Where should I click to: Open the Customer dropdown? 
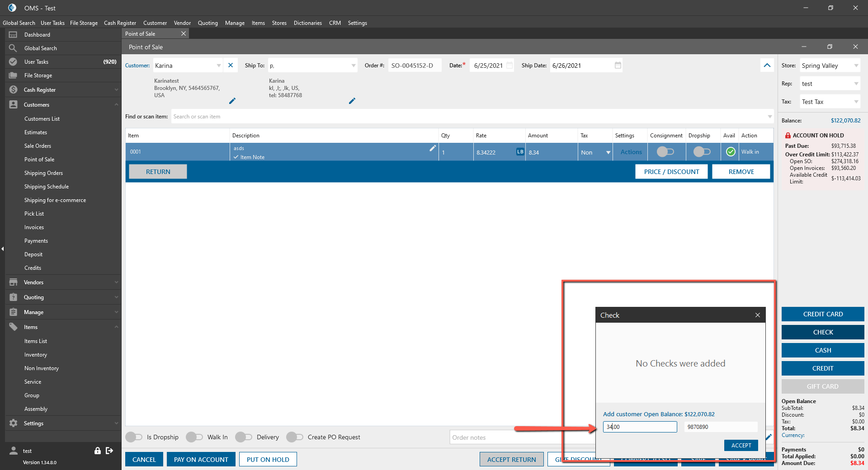click(x=219, y=66)
